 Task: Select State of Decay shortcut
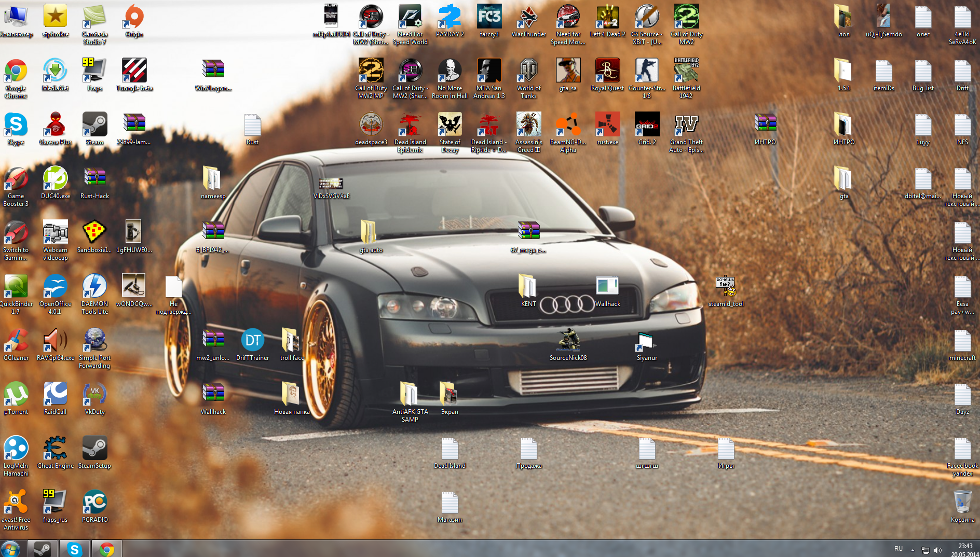450,132
